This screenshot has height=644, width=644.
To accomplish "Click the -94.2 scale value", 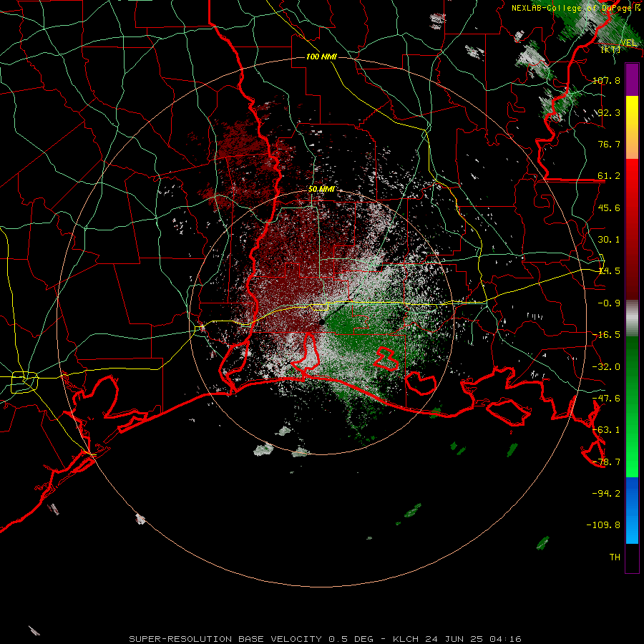I will pyautogui.click(x=606, y=493).
